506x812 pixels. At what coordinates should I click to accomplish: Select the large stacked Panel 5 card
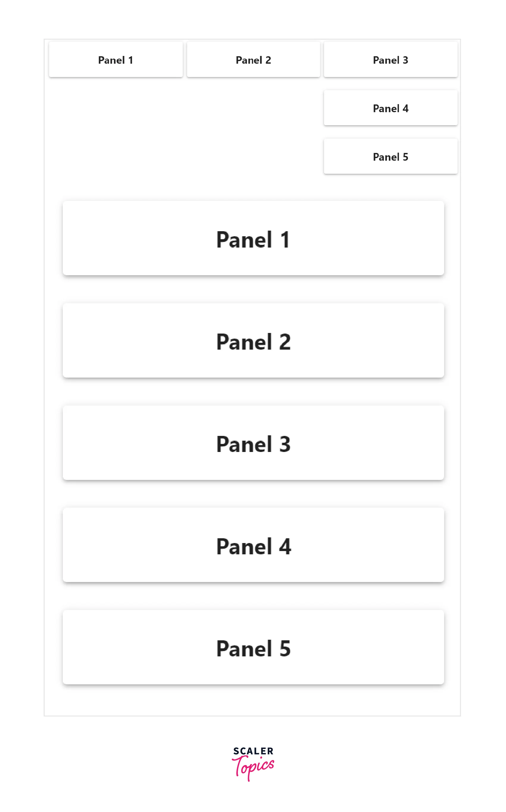(253, 647)
